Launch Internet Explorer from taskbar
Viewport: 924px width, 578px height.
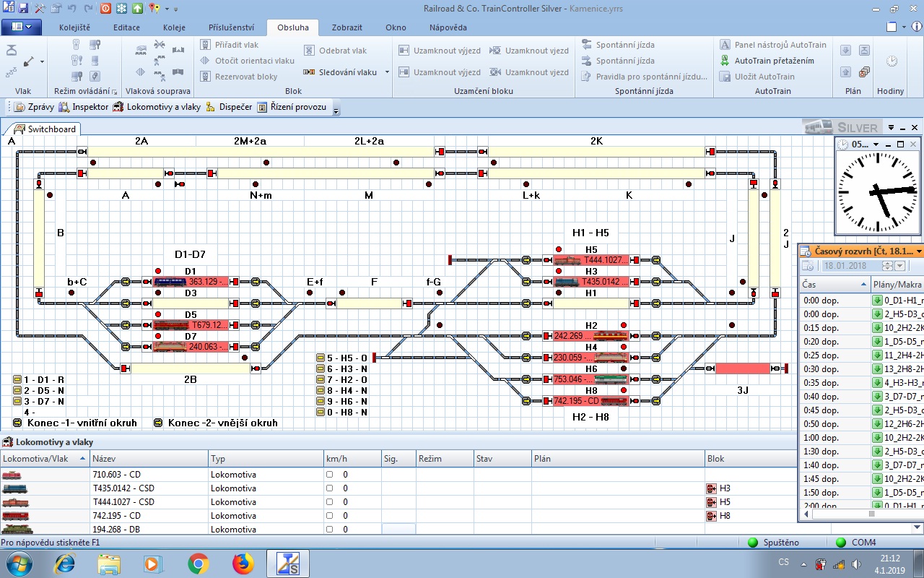[x=64, y=563]
